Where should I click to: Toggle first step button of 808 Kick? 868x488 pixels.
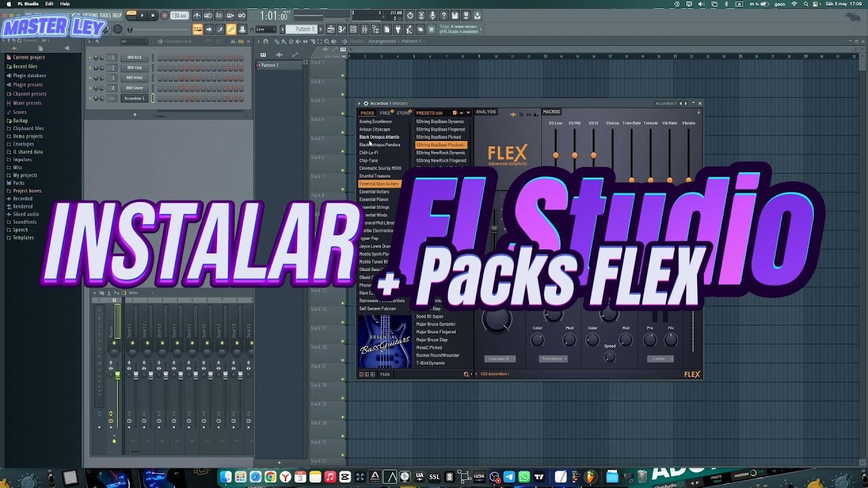(161, 58)
